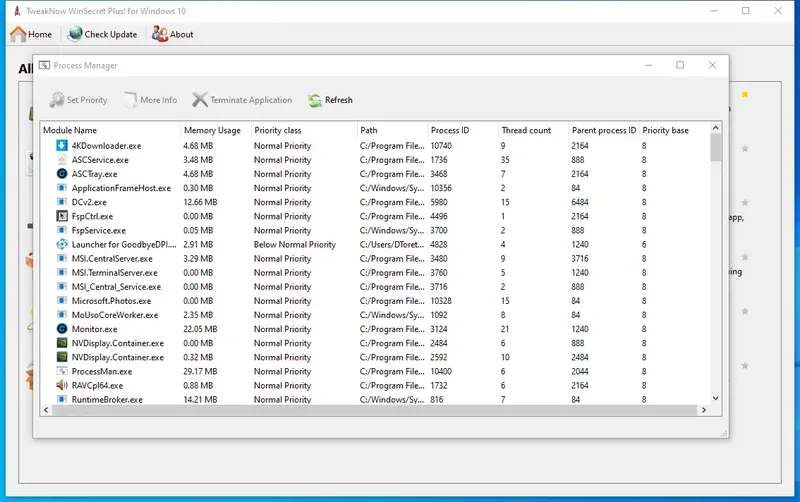The height and width of the screenshot is (502, 800).
Task: Select the FspService.exe row name
Action: 98,231
